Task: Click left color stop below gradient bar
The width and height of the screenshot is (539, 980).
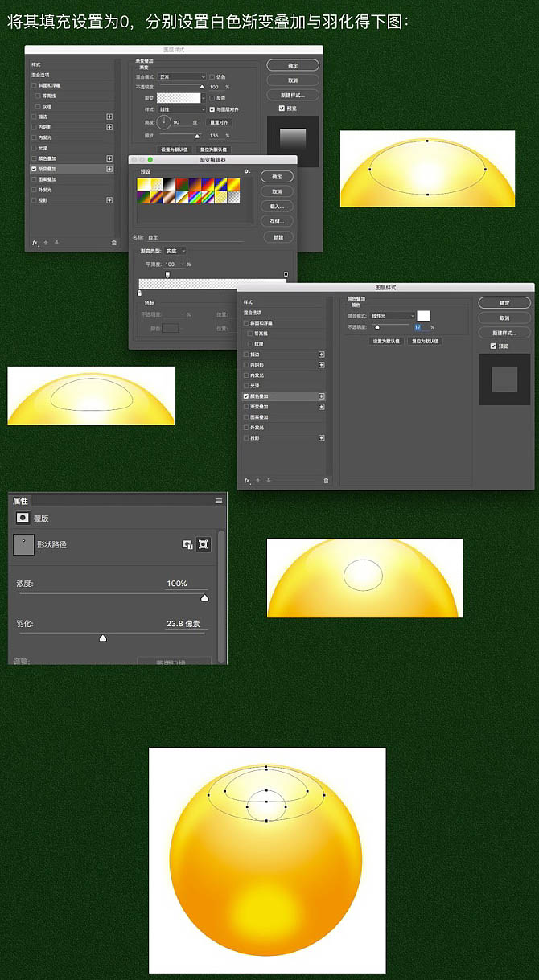Action: pos(139,293)
